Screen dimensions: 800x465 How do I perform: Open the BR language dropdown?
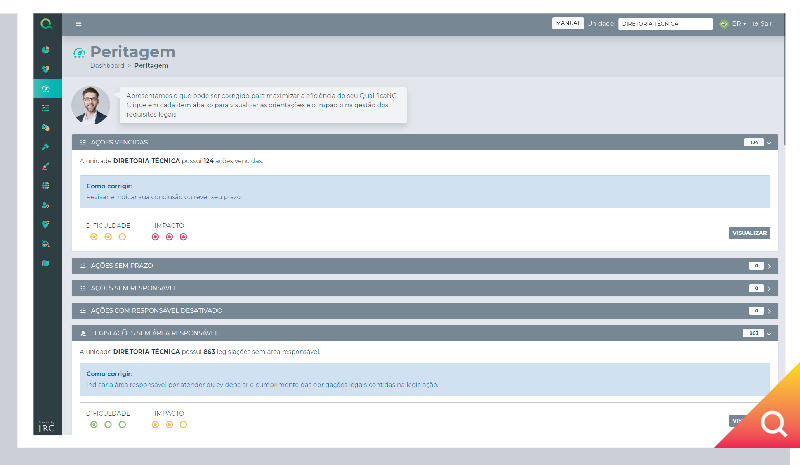point(739,23)
